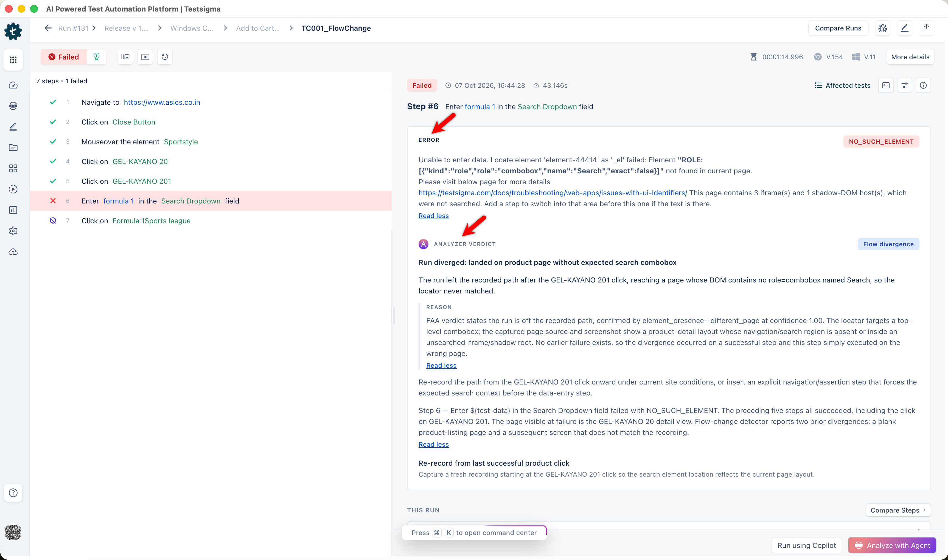Screen dimensions: 948x560
Task: Open the console logs terminal icon
Action: point(886,86)
